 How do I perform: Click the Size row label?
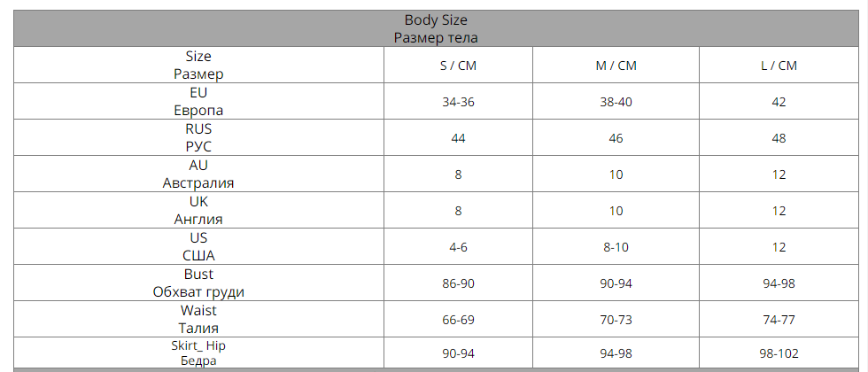198,66
